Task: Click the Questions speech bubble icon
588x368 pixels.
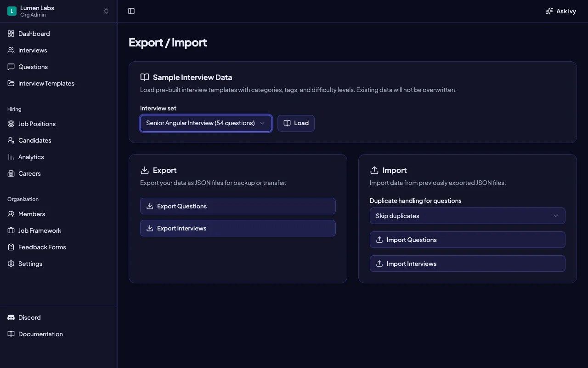Action: pos(11,67)
